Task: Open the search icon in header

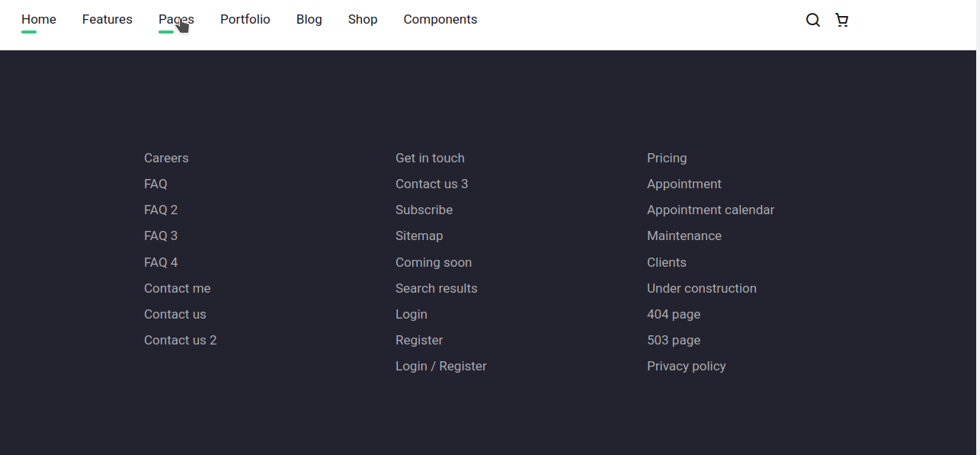Action: click(813, 20)
